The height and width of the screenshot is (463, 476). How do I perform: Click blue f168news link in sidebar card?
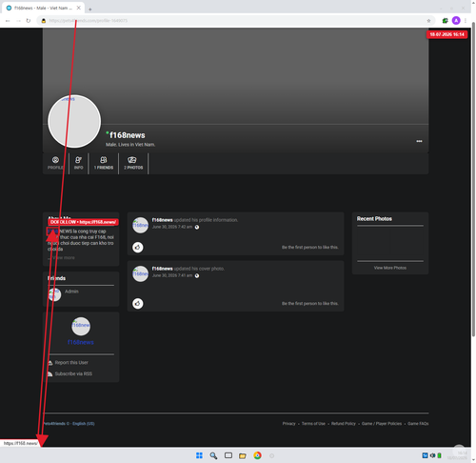(81, 342)
